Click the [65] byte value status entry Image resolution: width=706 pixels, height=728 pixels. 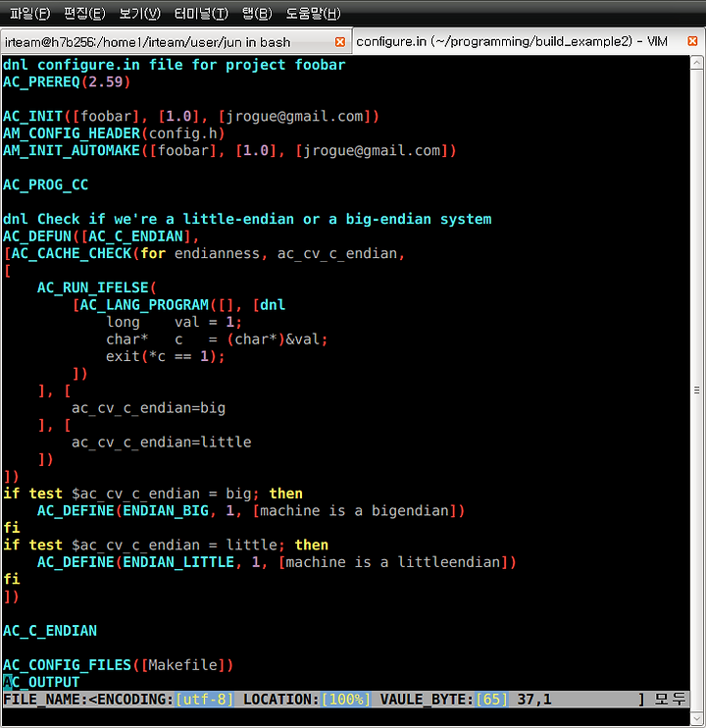click(491, 700)
